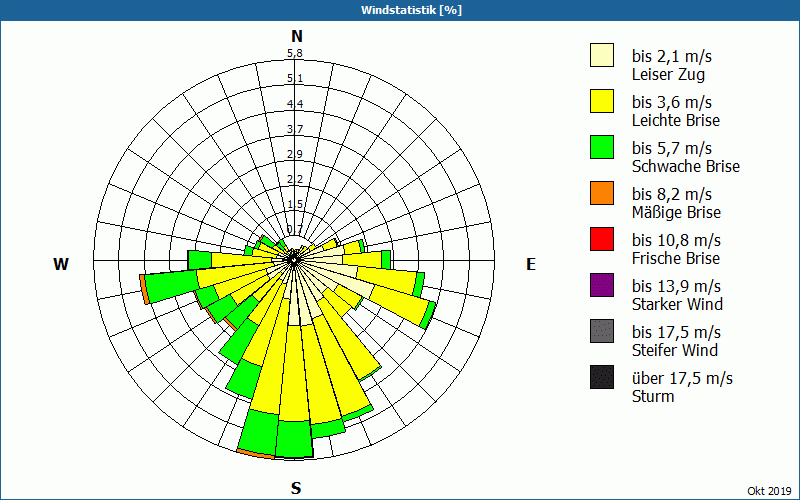The width and height of the screenshot is (800, 500).
Task: Click the 'Mäßige Brise' legend label
Action: coord(677,212)
